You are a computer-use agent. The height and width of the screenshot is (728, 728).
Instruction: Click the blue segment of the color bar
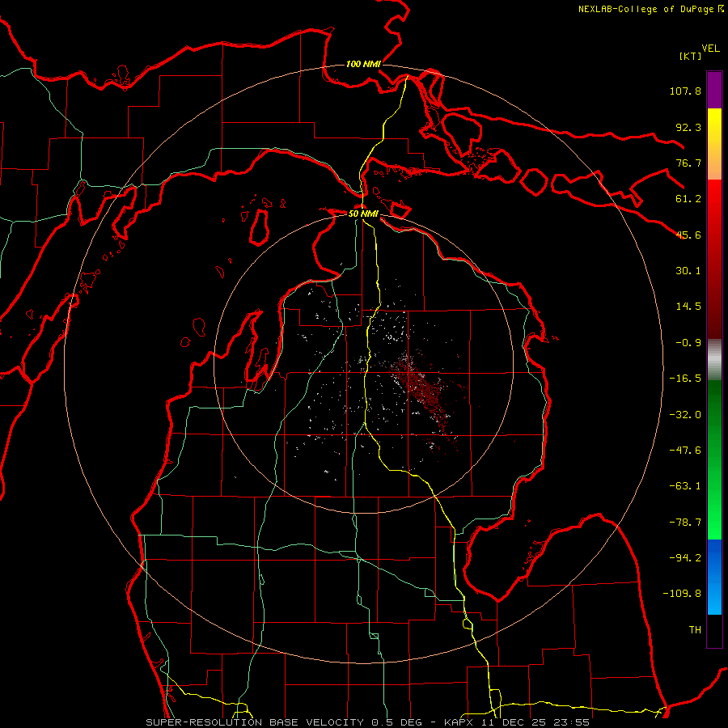[714, 577]
